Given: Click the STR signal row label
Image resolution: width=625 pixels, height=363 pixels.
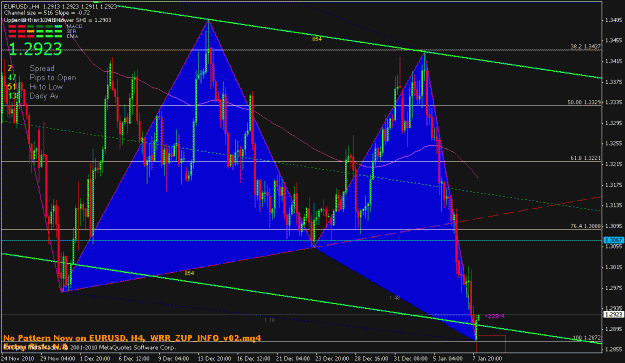Looking at the screenshot, I should click(72, 31).
